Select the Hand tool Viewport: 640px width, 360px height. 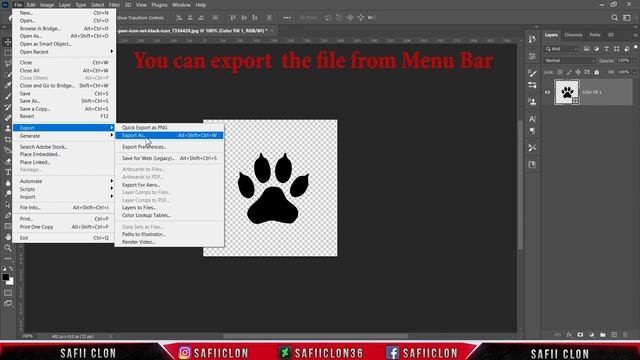tap(8, 237)
